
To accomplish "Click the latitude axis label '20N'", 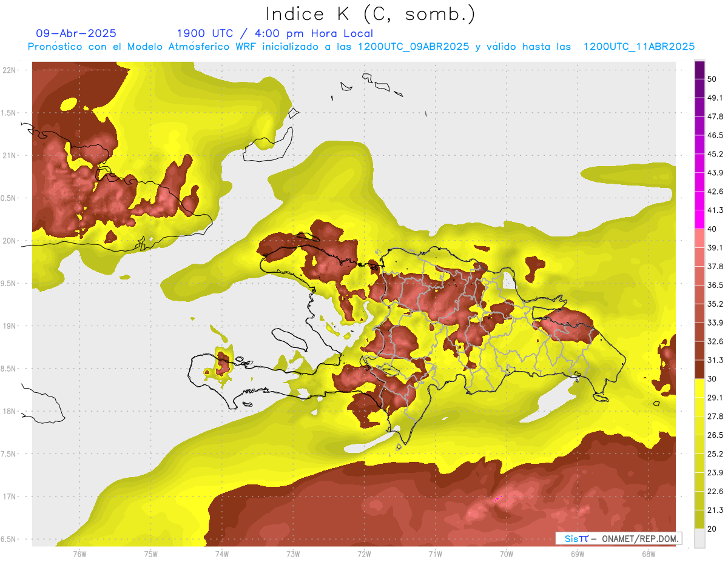I will tap(10, 241).
